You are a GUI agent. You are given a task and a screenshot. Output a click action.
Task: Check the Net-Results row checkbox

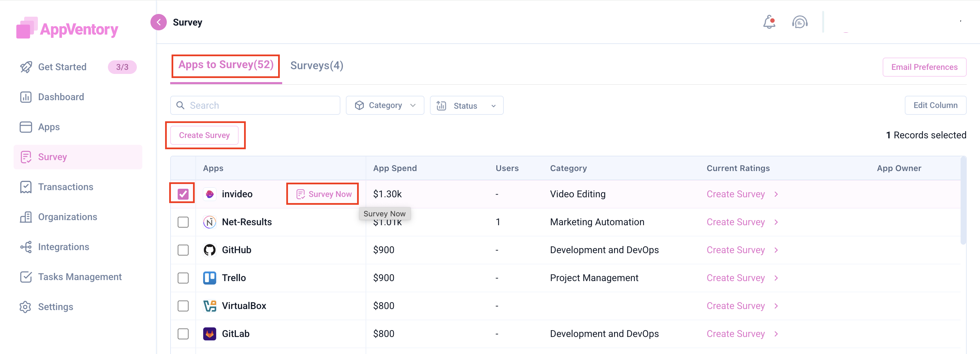[x=183, y=222]
